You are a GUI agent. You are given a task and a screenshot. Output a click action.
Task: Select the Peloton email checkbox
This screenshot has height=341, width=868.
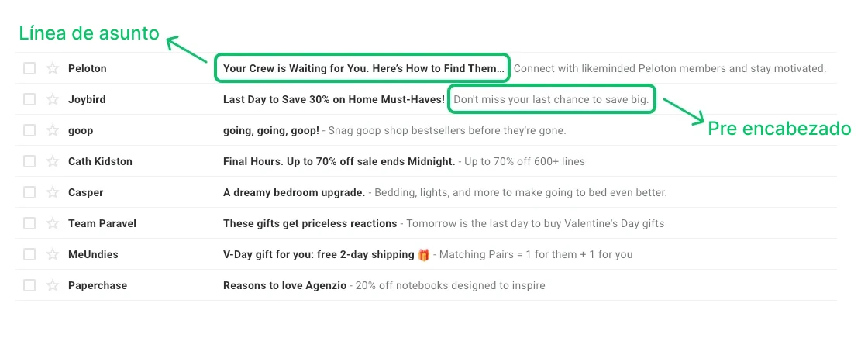29,68
